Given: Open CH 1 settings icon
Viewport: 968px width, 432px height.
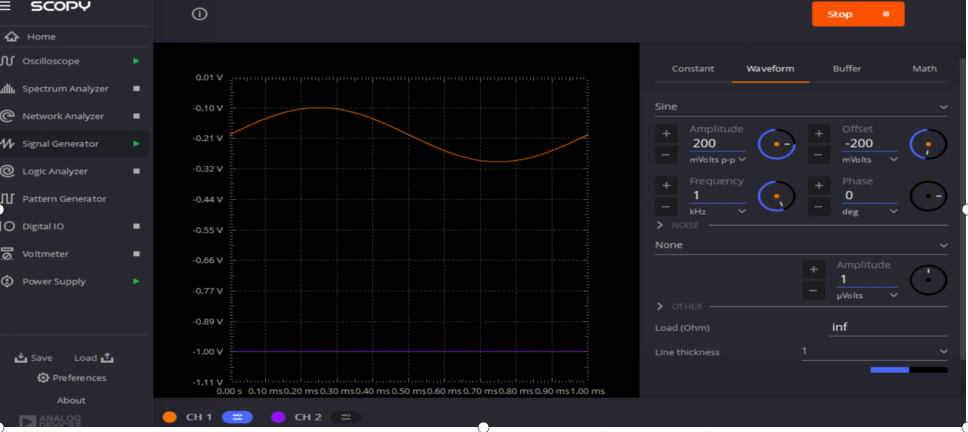Looking at the screenshot, I should pyautogui.click(x=238, y=417).
